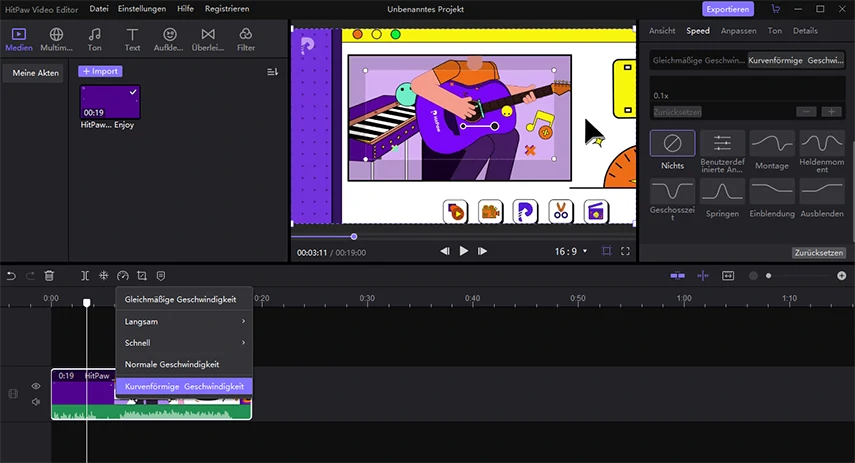Click the freeze frame snowflake icon
855x463 pixels.
[x=104, y=276]
